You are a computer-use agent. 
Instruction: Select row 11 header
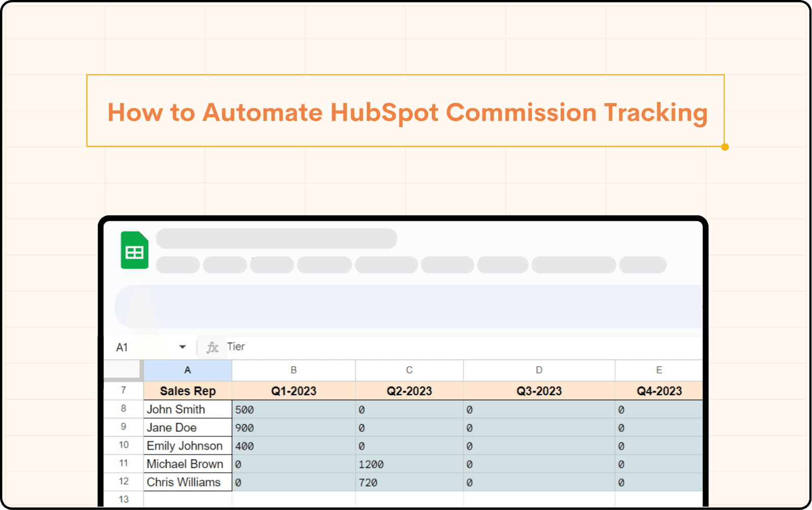123,463
